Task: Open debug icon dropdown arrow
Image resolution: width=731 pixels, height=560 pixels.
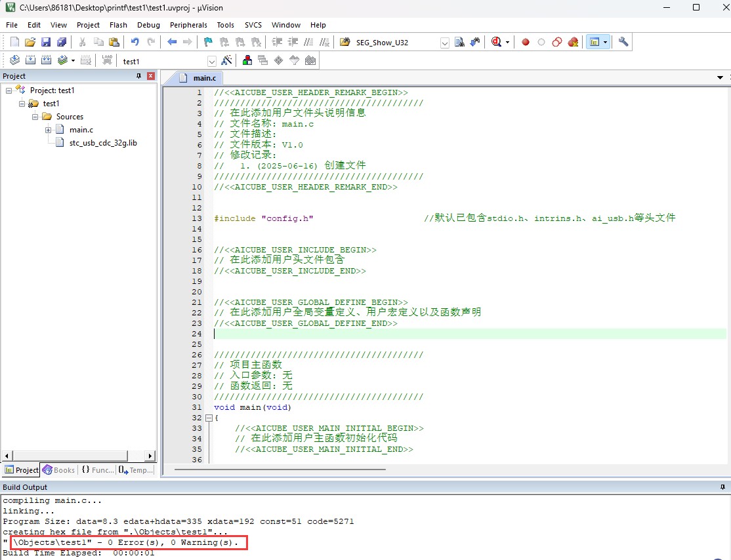Action: [508, 43]
